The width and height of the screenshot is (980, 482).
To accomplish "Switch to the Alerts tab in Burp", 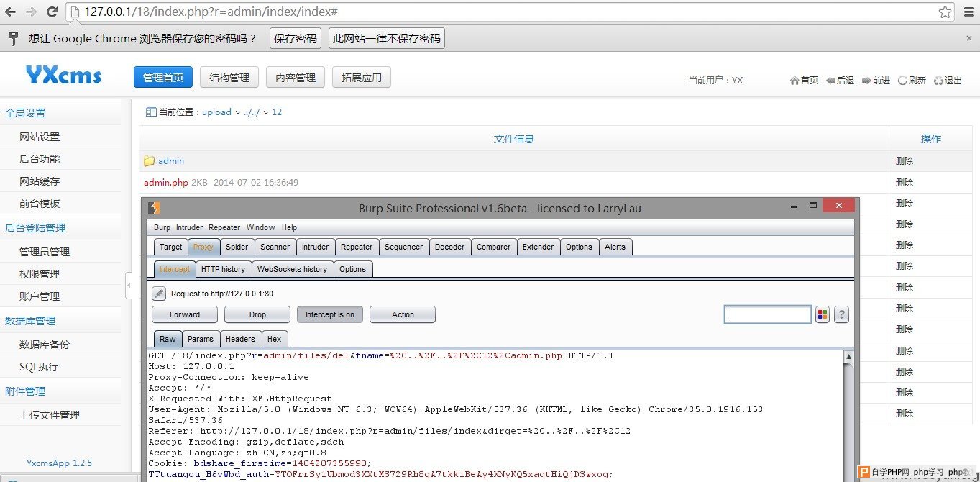I will pos(615,247).
